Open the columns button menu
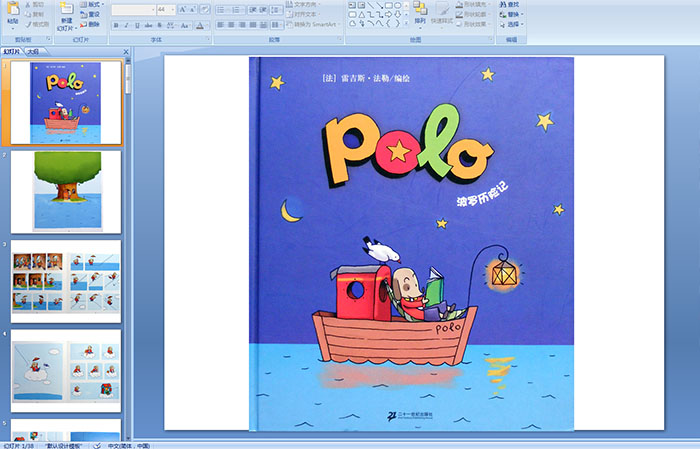 277,25
